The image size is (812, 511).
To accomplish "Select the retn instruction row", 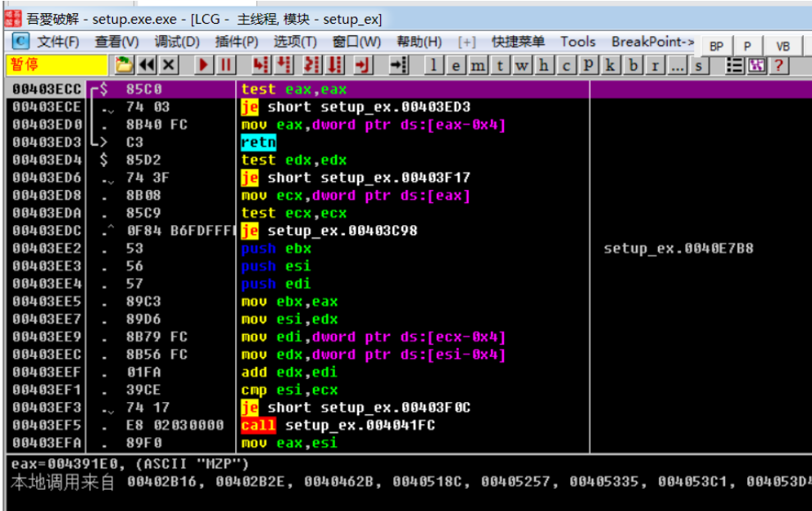I will [x=258, y=142].
